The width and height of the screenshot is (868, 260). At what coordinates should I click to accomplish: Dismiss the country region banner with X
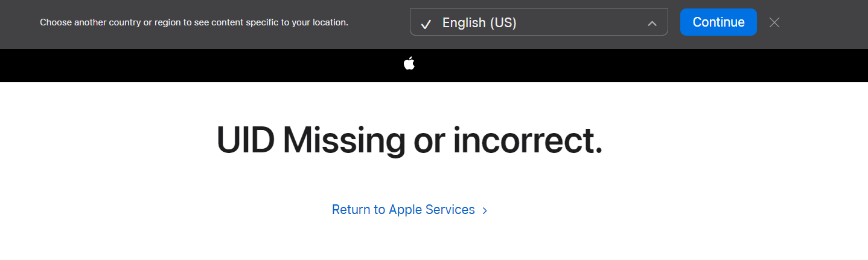point(774,22)
